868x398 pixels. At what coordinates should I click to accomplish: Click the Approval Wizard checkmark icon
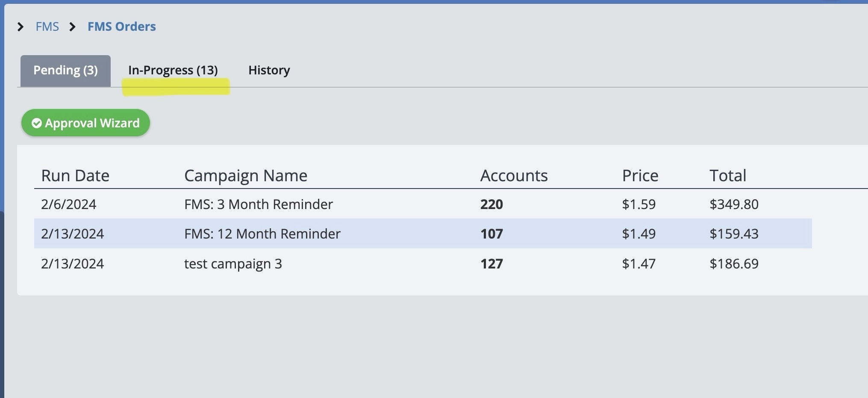click(x=37, y=123)
